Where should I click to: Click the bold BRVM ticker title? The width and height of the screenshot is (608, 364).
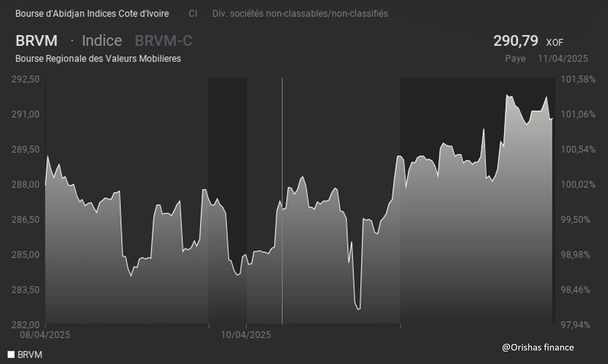pos(36,40)
